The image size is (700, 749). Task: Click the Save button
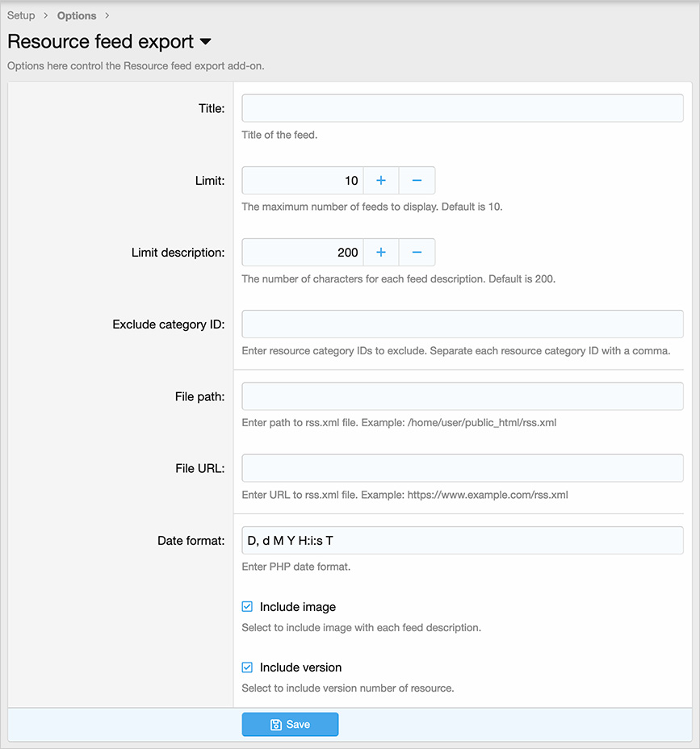[290, 724]
